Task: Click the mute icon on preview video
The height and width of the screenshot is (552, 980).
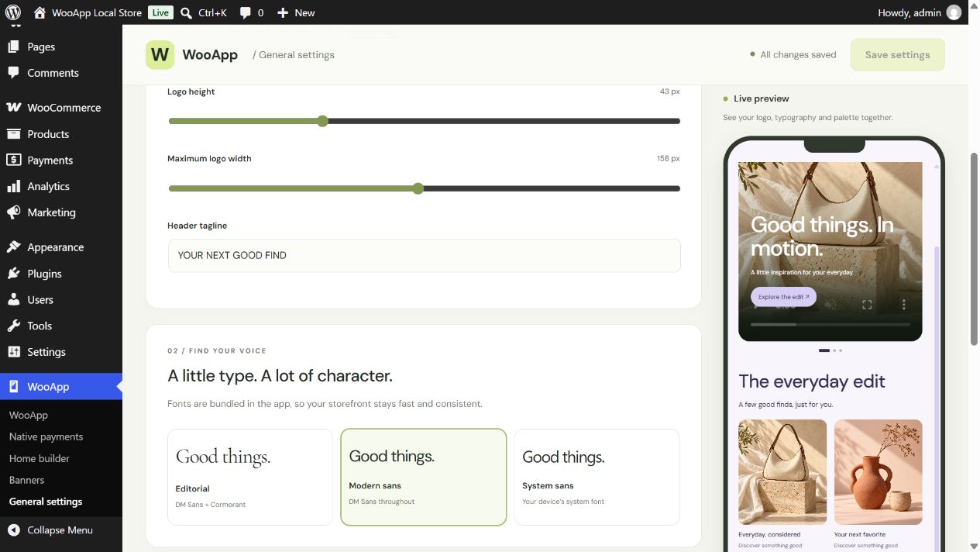Action: coord(831,305)
